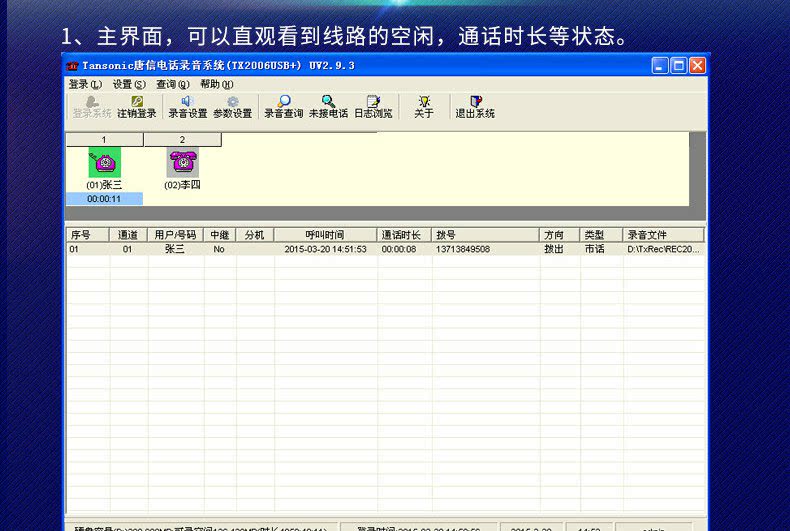Screen dimensions: 790x531
Task: Click the 方向 column header
Action: click(x=559, y=235)
